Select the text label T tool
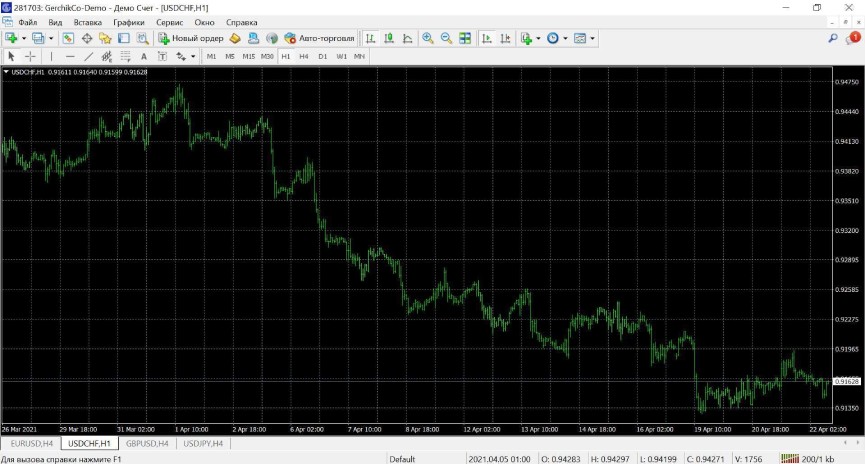 point(162,56)
